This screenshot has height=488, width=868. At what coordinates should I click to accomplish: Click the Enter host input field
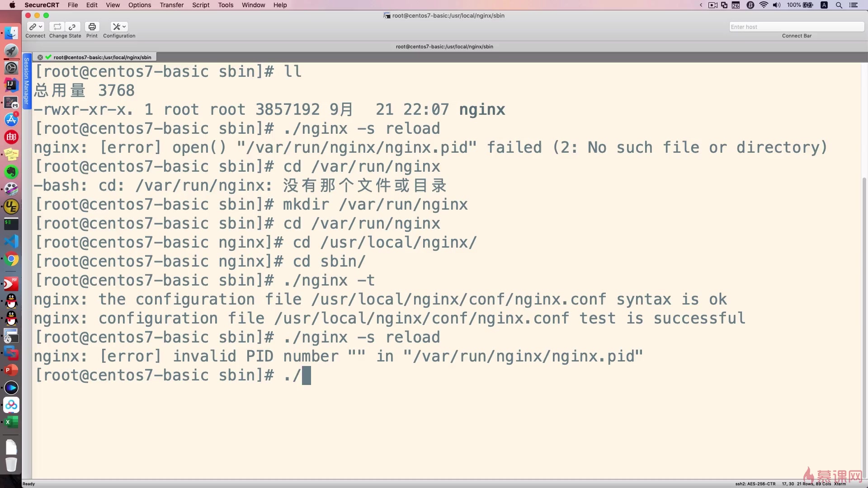pyautogui.click(x=796, y=27)
